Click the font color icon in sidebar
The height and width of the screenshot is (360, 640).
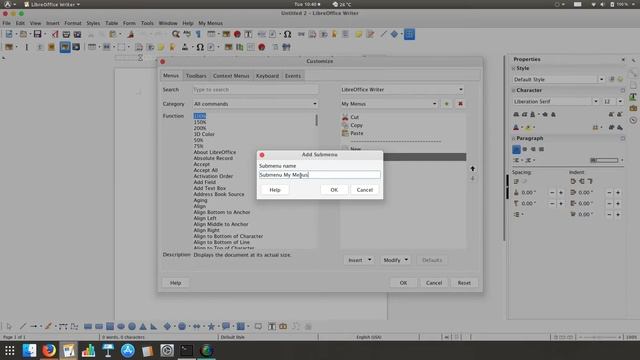coord(516,127)
